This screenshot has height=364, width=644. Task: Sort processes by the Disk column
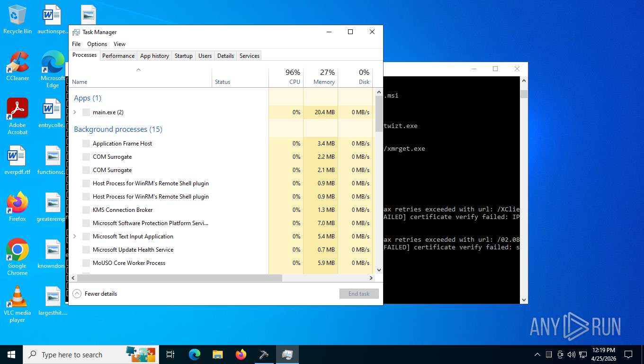point(355,78)
